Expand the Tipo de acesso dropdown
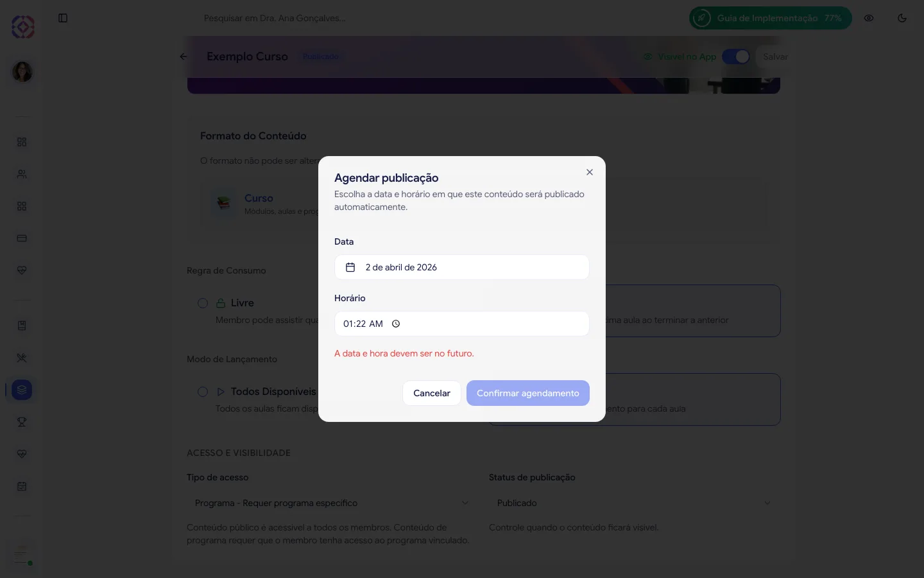The image size is (924, 578). point(332,503)
